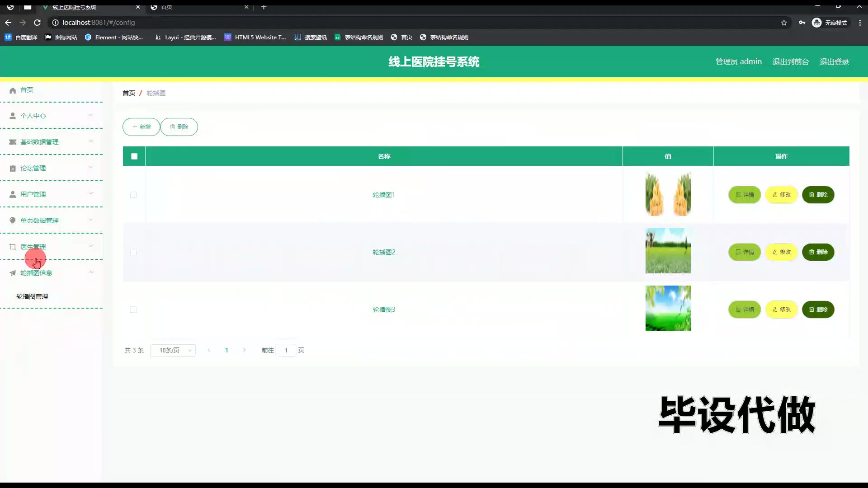The width and height of the screenshot is (868, 488).
Task: Click 详情 button for 轮播图1
Action: point(745,195)
